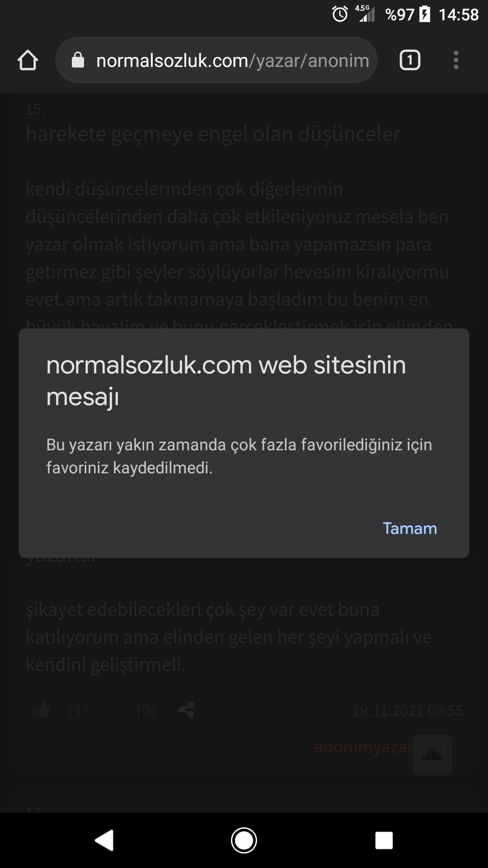Tap the share icon under the entry
488x868 pixels.
[x=186, y=710]
